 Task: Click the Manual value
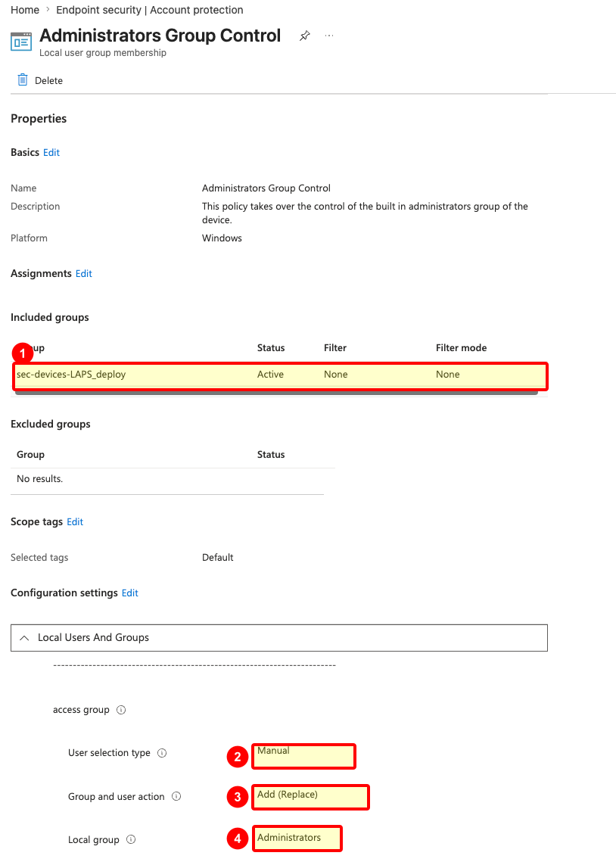tap(273, 751)
